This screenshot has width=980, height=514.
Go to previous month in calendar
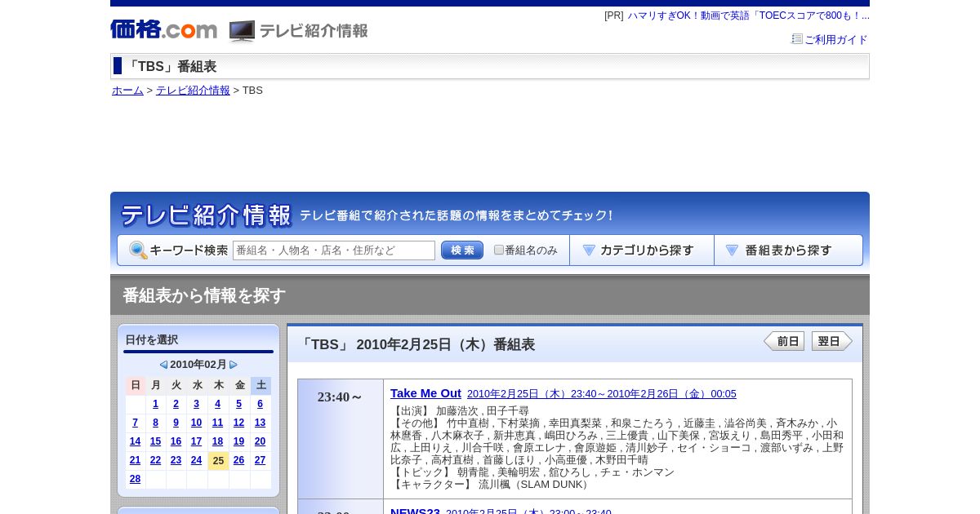tap(163, 365)
